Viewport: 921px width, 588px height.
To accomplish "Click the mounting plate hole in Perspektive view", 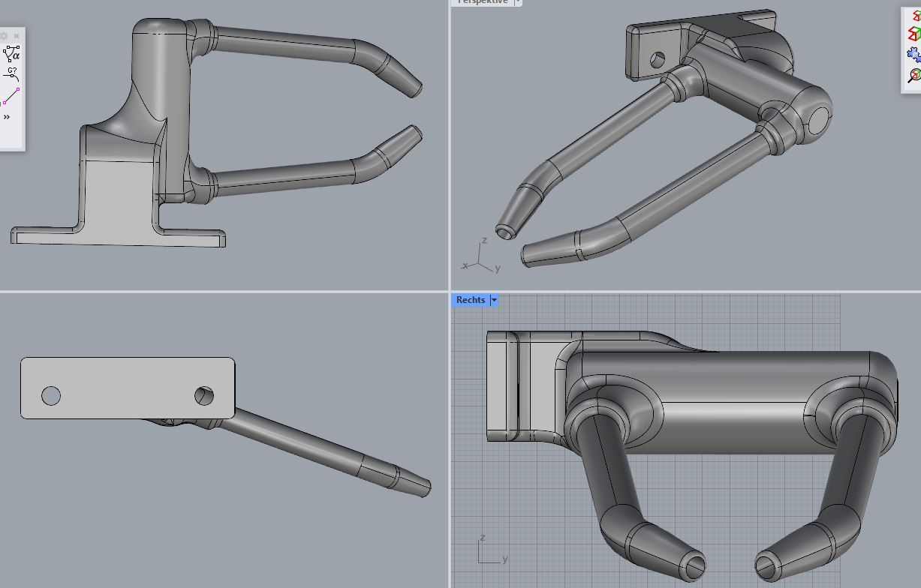I will click(x=658, y=58).
